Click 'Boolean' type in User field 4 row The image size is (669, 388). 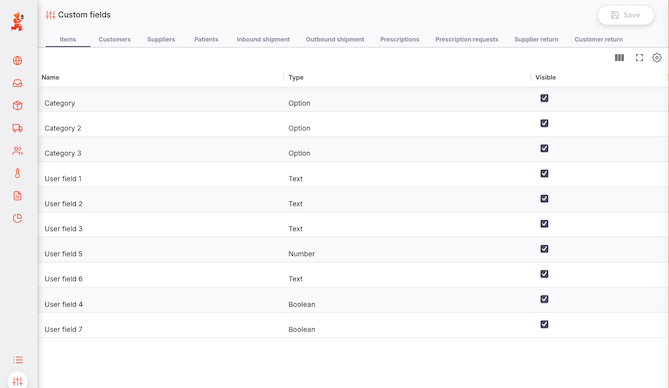(x=302, y=304)
